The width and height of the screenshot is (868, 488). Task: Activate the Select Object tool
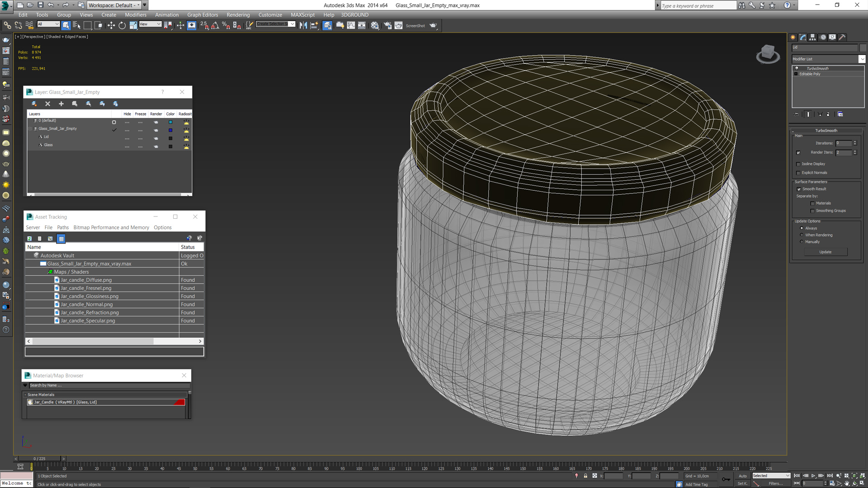tap(66, 25)
